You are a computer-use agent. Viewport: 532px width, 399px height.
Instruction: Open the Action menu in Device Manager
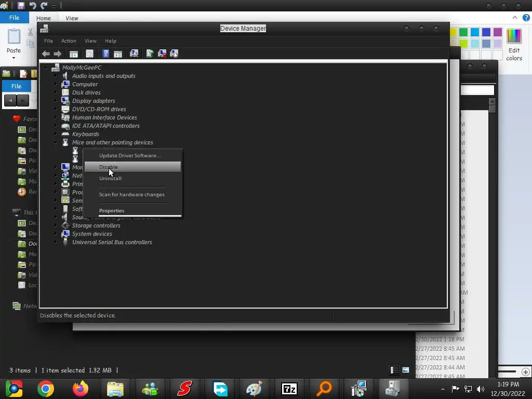pos(69,41)
